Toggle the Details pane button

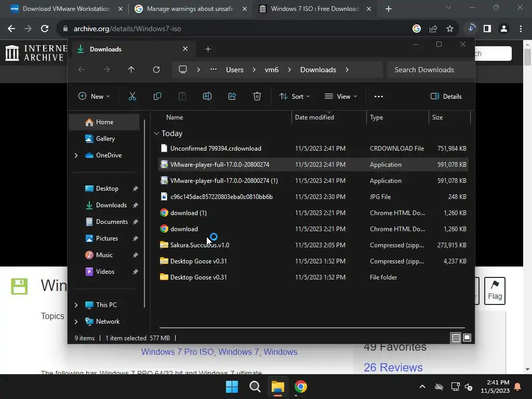(446, 96)
